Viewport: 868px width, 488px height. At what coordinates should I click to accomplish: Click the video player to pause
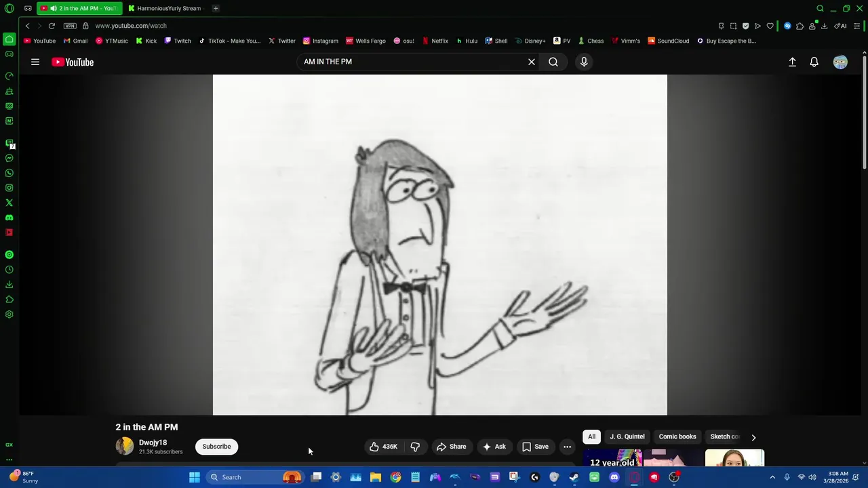(x=439, y=245)
